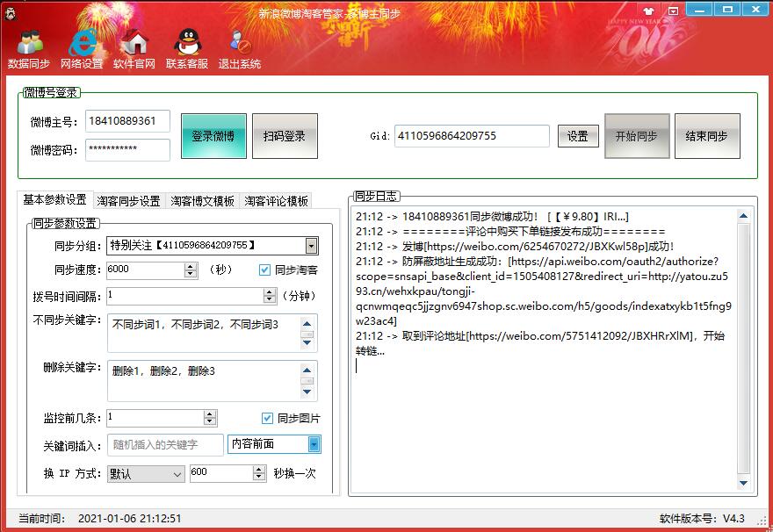
Task: Maximize the application window
Action: click(x=727, y=10)
